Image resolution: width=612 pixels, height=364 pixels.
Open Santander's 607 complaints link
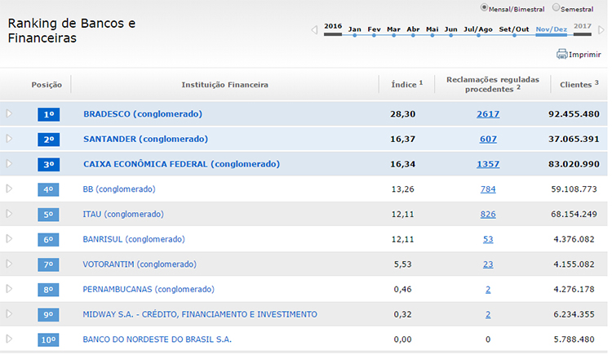point(488,139)
